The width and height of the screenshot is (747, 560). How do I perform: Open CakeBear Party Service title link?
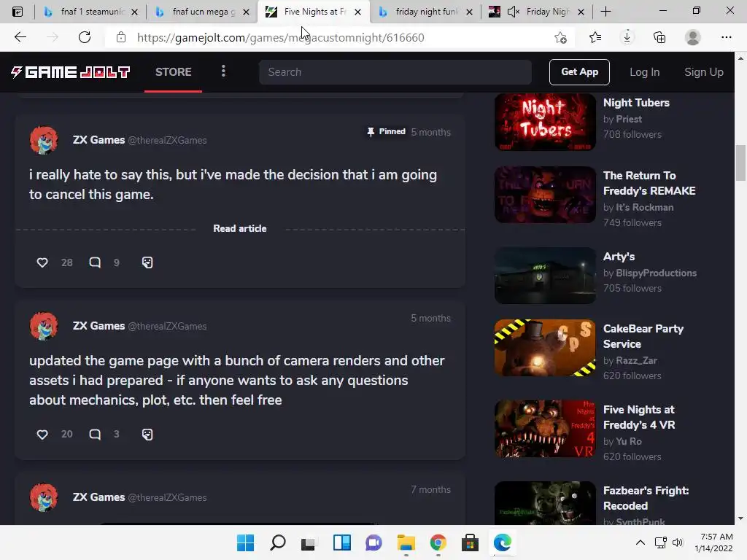pyautogui.click(x=643, y=336)
